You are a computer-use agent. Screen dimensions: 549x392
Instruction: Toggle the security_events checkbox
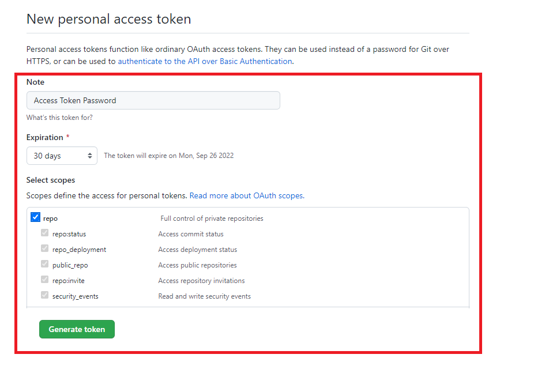[44, 295]
